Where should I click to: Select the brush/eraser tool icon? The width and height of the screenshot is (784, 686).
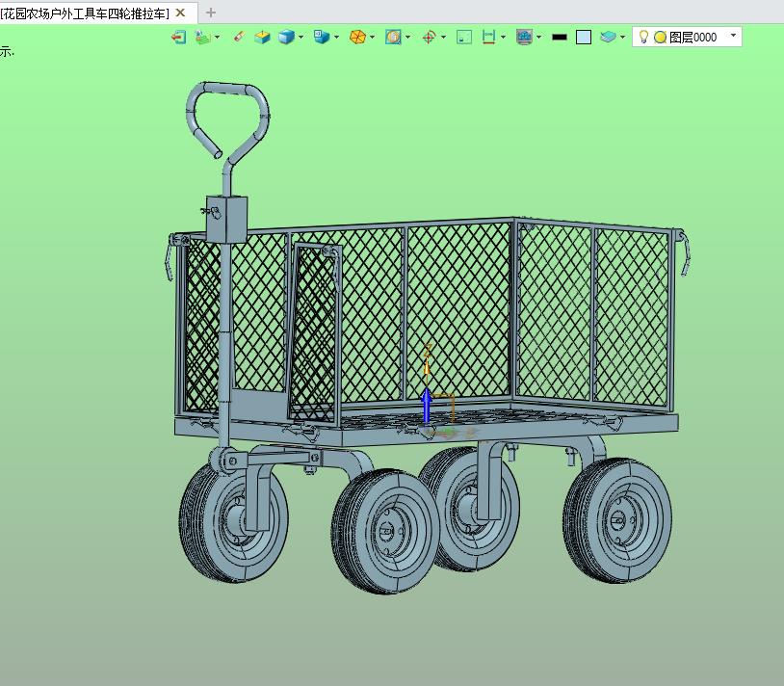pyautogui.click(x=239, y=37)
